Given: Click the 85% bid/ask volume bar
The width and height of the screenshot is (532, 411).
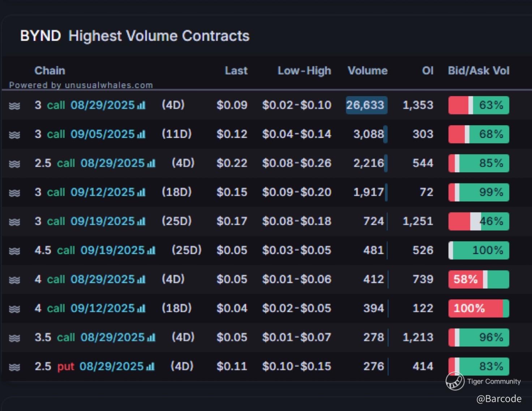Looking at the screenshot, I should pyautogui.click(x=479, y=163).
